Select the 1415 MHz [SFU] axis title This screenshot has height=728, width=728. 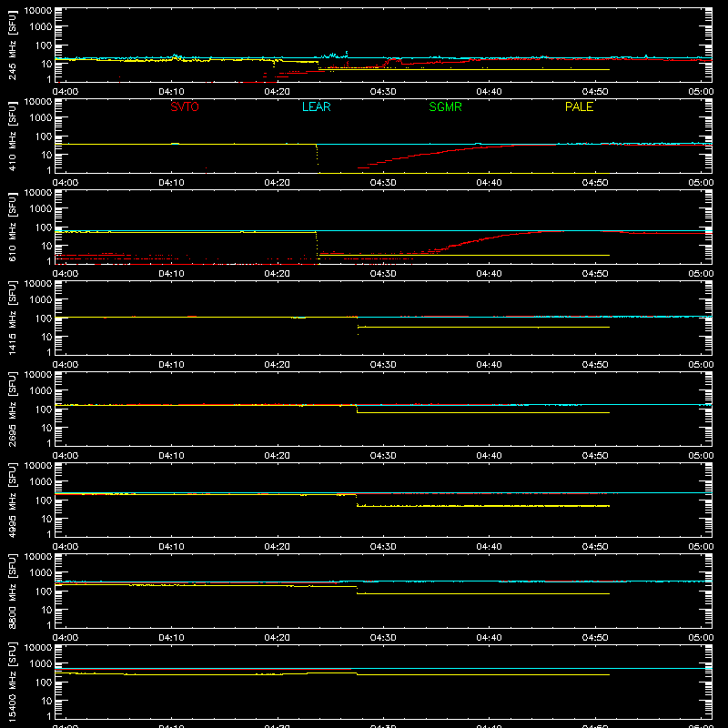(x=13, y=318)
